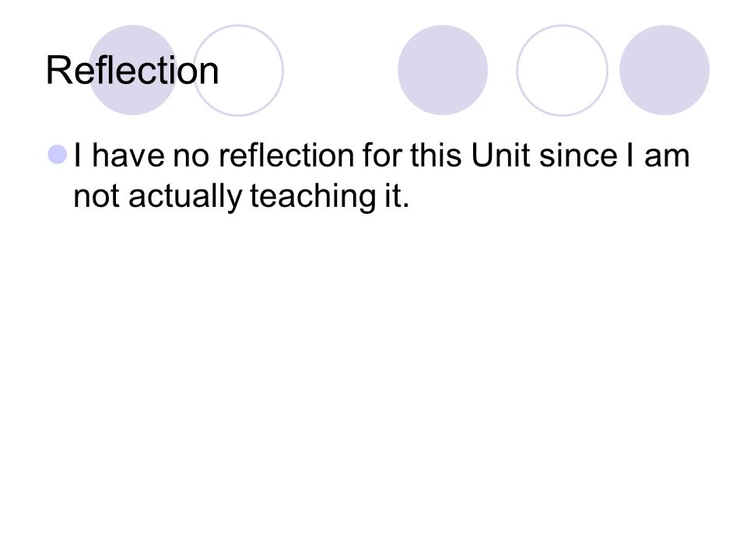The image size is (747, 560).
Task: Click the word "teaching" in the second line
Action: coord(313,196)
